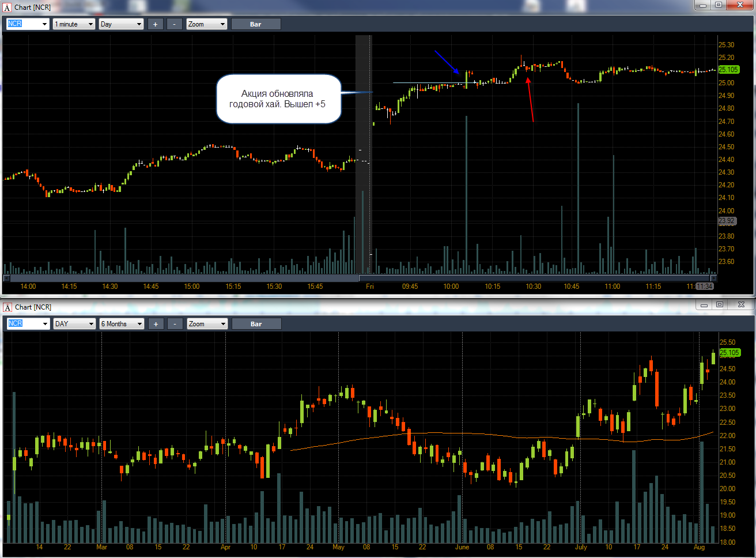Screen dimensions: 756x558
Task: Click minus button in bottom chart toolbar
Action: click(x=175, y=324)
